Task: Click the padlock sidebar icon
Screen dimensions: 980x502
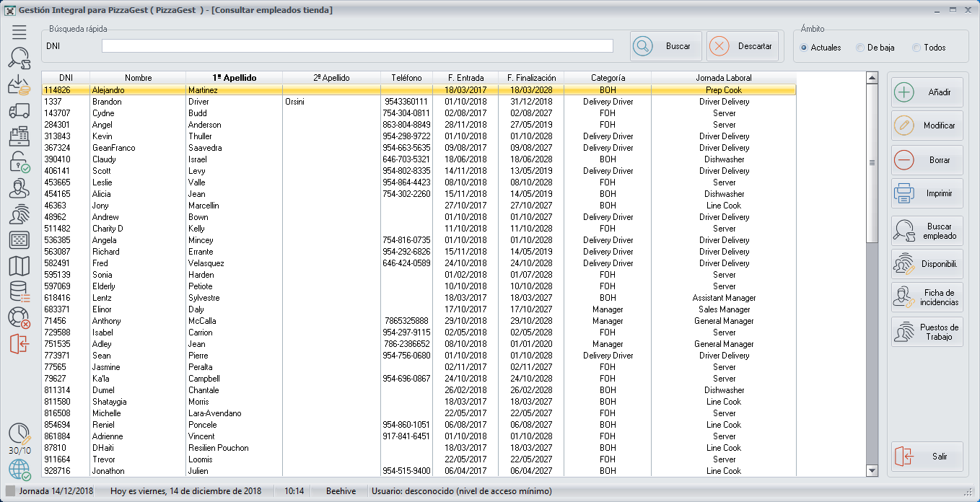Action: pyautogui.click(x=19, y=162)
